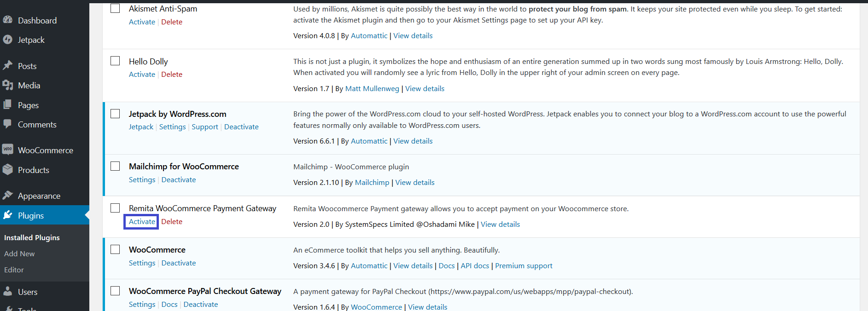Click the WooCommerce logo icon
868x311 pixels.
[7, 150]
